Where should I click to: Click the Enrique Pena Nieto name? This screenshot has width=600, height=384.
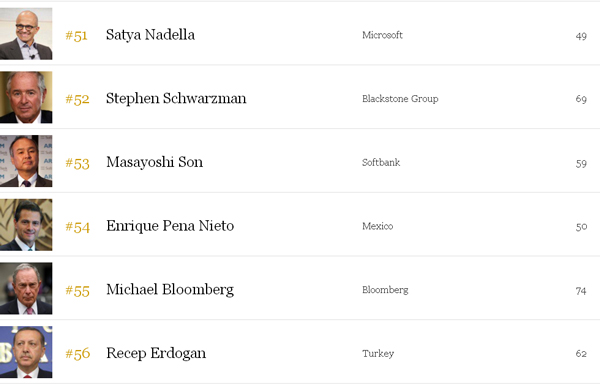pyautogui.click(x=170, y=226)
